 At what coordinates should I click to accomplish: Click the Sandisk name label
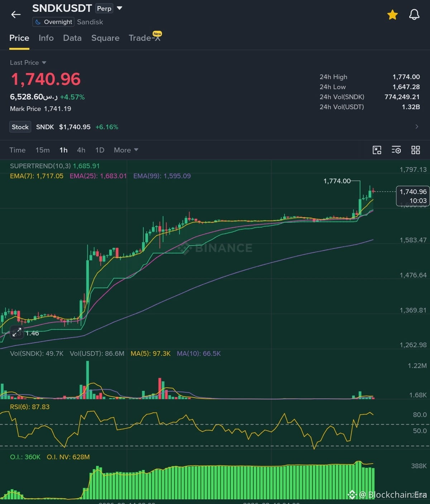pyautogui.click(x=90, y=22)
